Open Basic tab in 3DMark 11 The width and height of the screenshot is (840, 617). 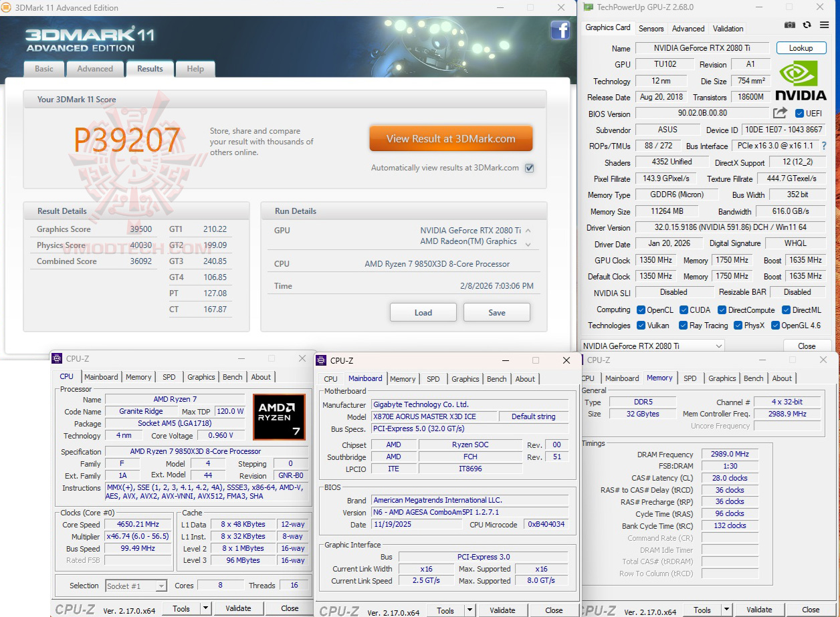[x=44, y=69]
